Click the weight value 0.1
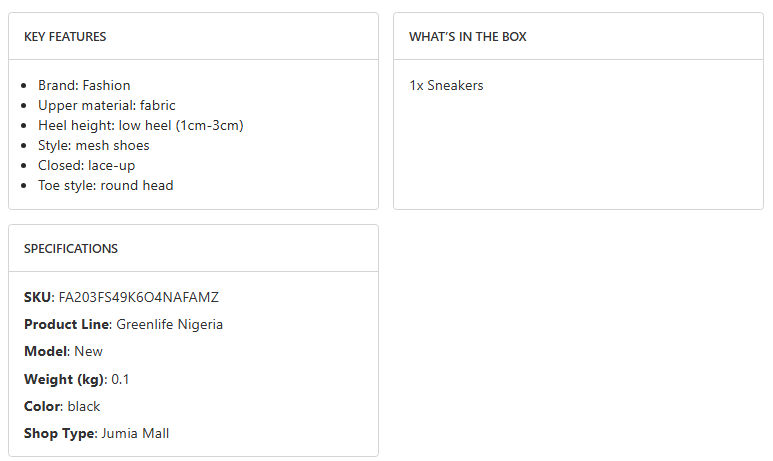 [121, 380]
